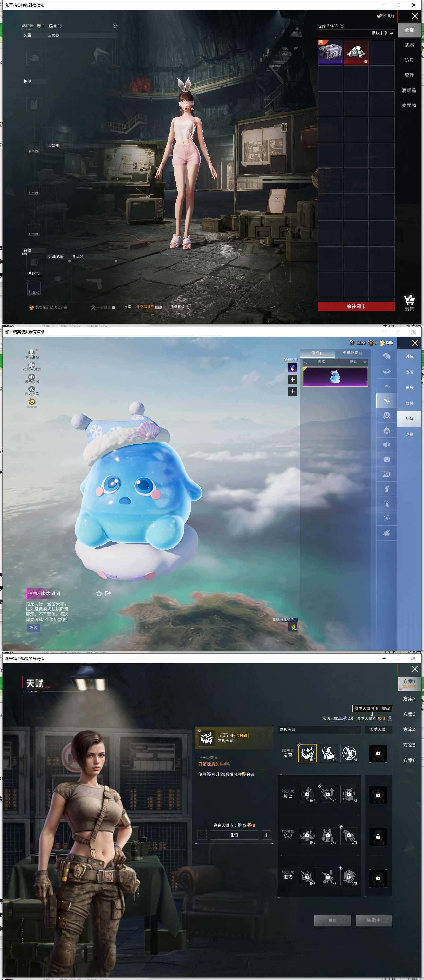Select the speaker sound category icon
Screen dimensions: 424x980
coord(386,445)
